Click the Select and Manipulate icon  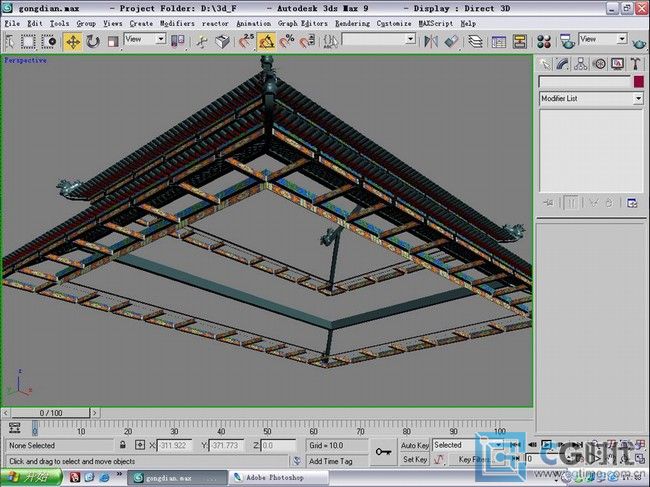(202, 41)
